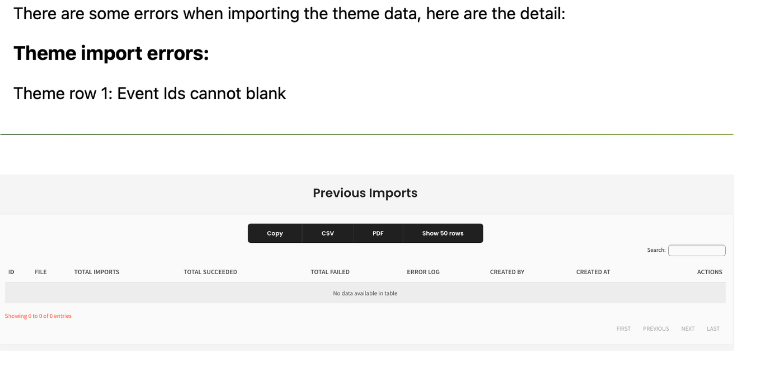Click the Actions column header
This screenshot has width=766, height=369.
click(x=709, y=272)
